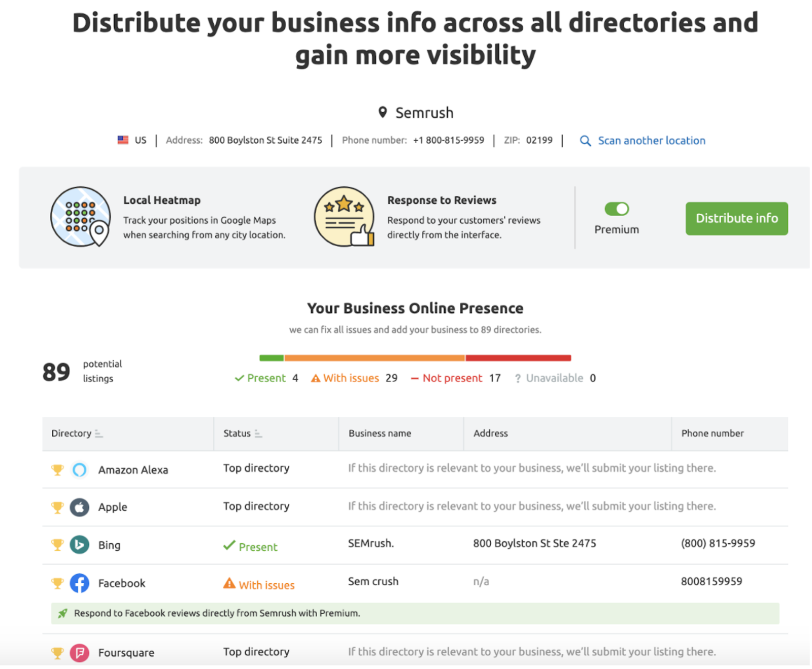Click the Phone number column header

point(712,433)
